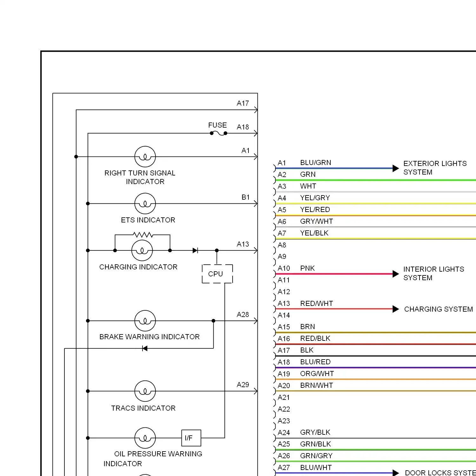Click the OIL PRESSURE WARNING label
The width and height of the screenshot is (476, 476).
158,454
